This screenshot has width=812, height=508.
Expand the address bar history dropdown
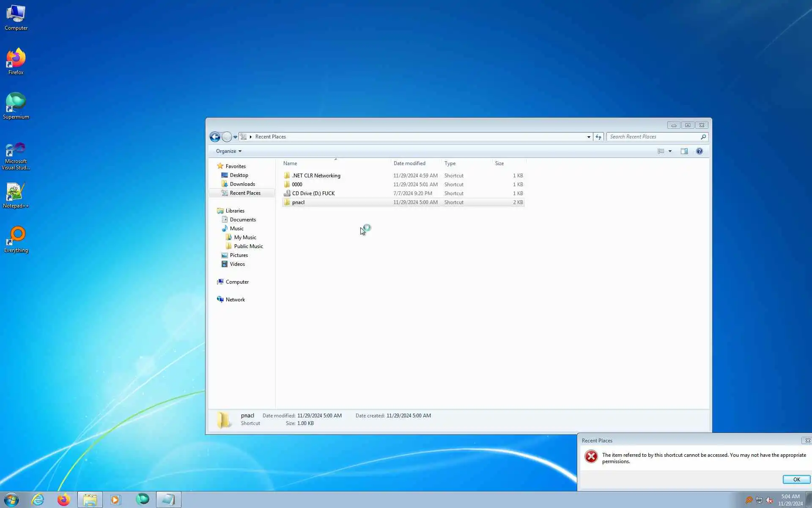point(588,137)
